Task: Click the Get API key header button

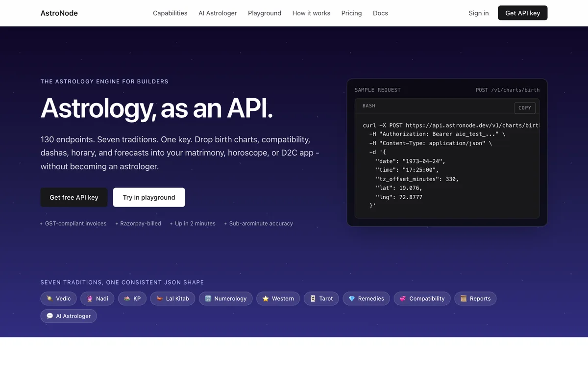Action: pyautogui.click(x=522, y=13)
